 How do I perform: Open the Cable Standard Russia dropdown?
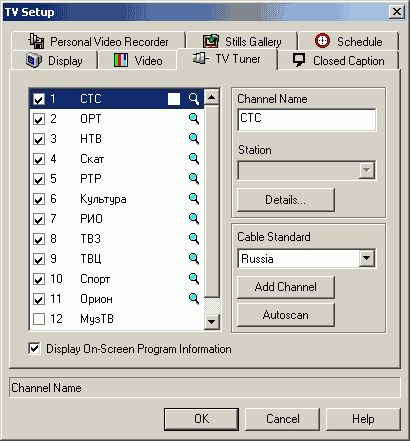tap(367, 258)
